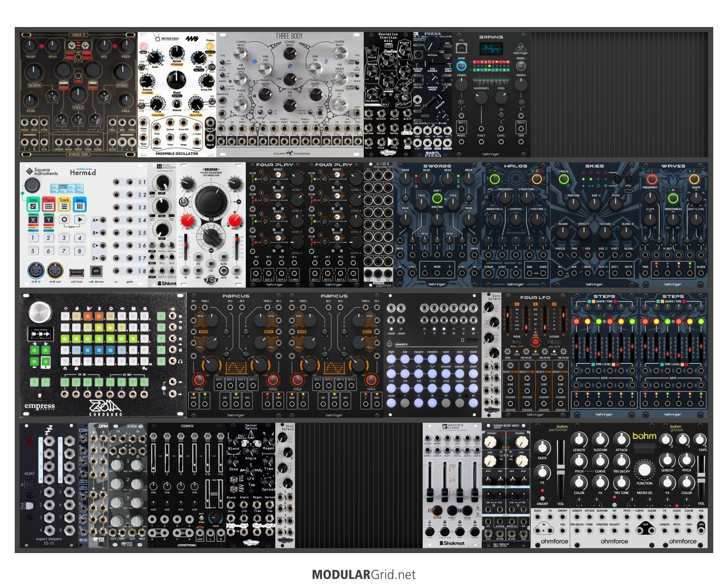Click the Hermod Y button
Image resolution: width=728 pixels, height=585 pixels.
[x=49, y=220]
